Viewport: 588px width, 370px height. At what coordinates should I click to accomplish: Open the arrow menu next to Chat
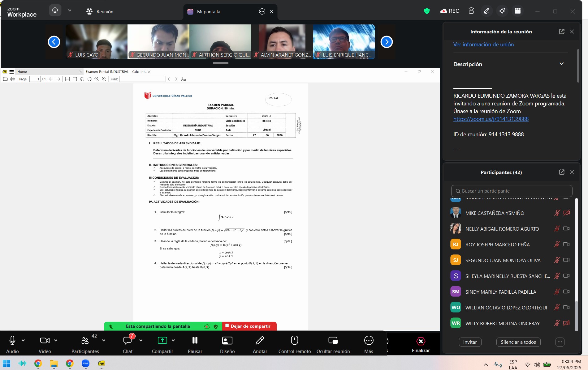click(x=141, y=340)
